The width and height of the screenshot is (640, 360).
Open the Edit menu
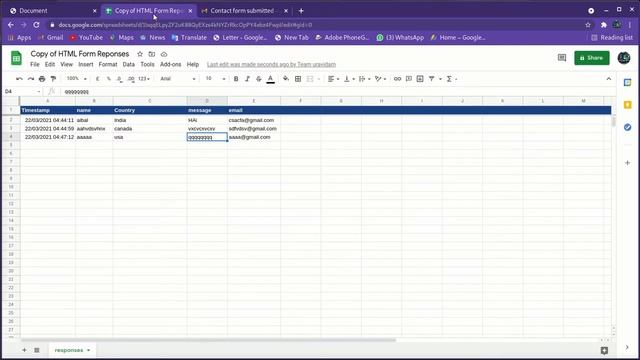click(50, 64)
